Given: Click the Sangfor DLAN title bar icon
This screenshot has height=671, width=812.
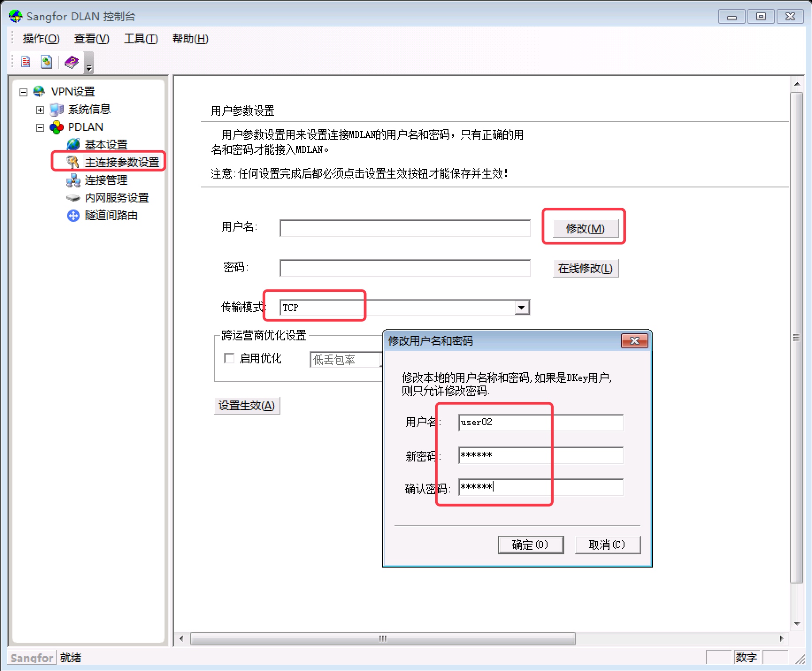Looking at the screenshot, I should pos(15,16).
